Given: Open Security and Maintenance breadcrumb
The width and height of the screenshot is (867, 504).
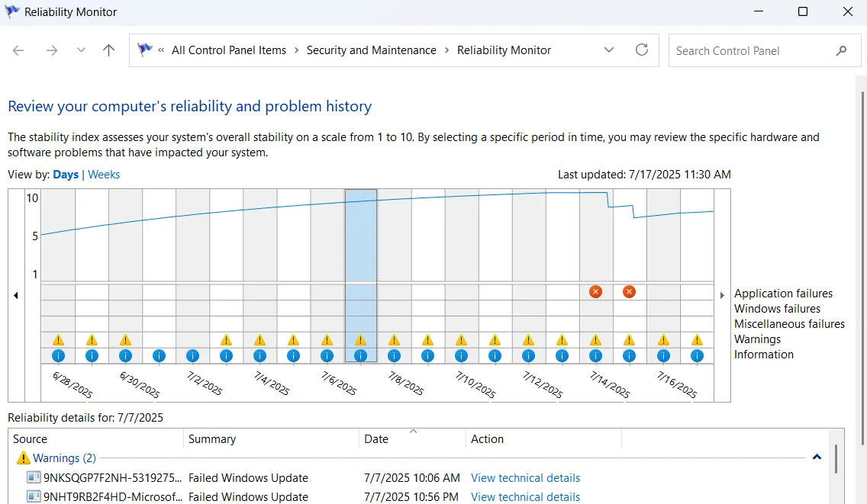Looking at the screenshot, I should (371, 50).
